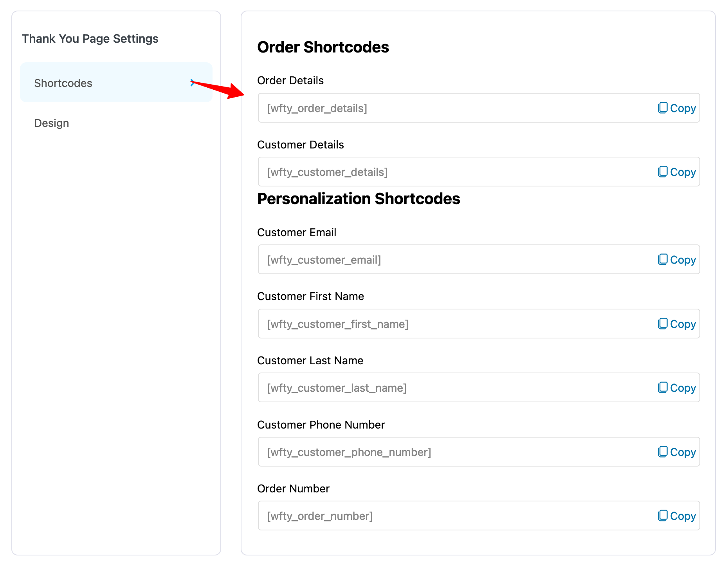Click the copy icon for Customer First Name
The width and height of the screenshot is (728, 568).
pos(663,324)
